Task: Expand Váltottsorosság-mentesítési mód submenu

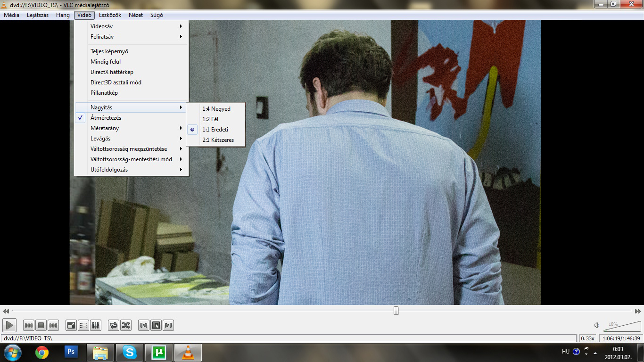Action: [132, 159]
